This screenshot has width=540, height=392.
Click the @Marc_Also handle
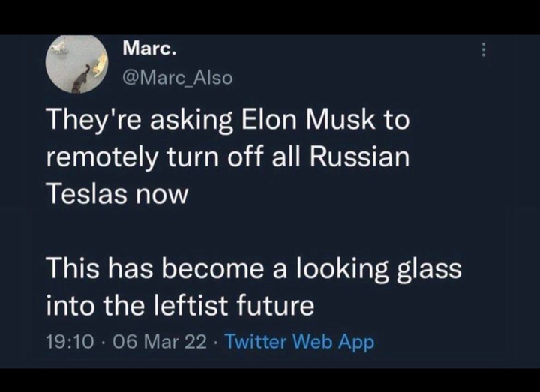coord(176,77)
